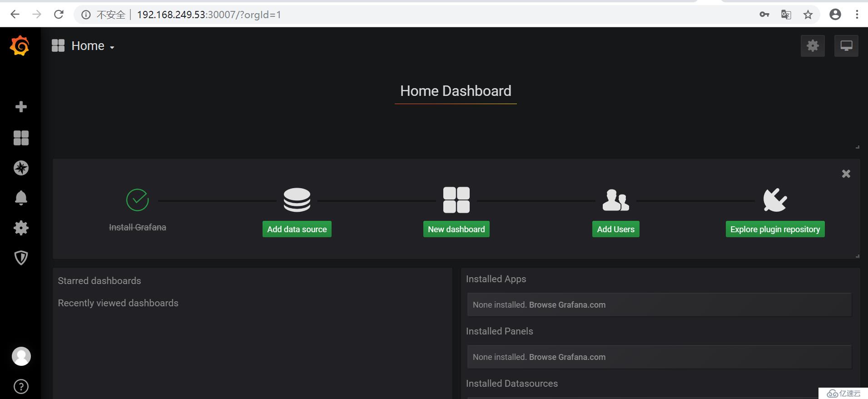This screenshot has height=399, width=868.
Task: Click the struck-through Install Grafana text
Action: tap(138, 227)
